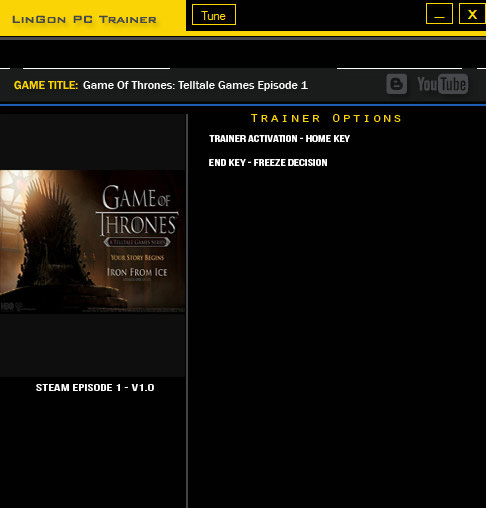Close the trainer with the X button
Viewport: 486px width, 508px height.
coord(472,14)
